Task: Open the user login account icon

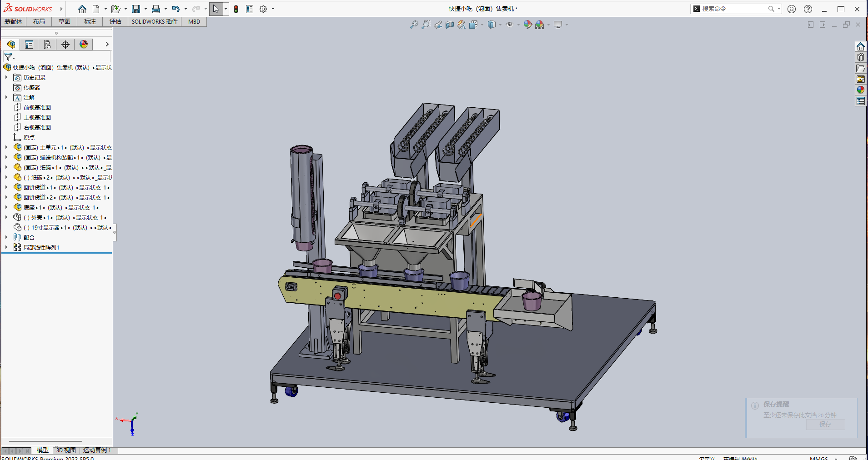Action: point(792,9)
